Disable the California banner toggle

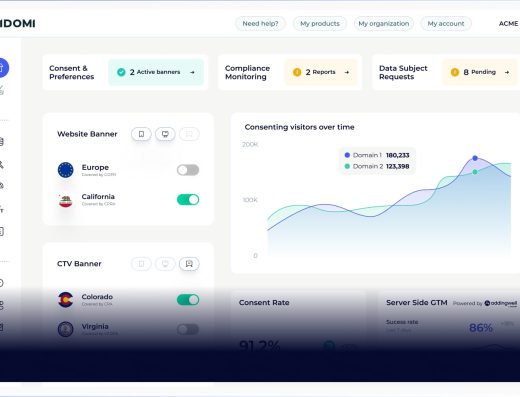[188, 200]
